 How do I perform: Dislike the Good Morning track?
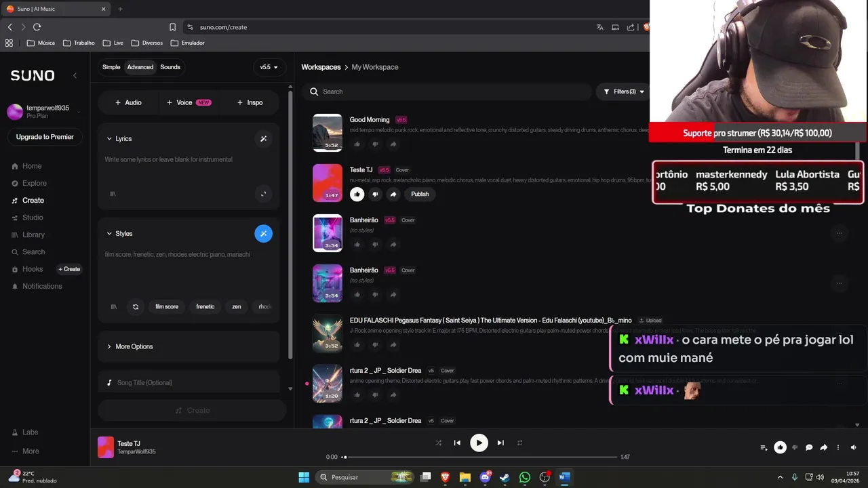click(x=375, y=144)
